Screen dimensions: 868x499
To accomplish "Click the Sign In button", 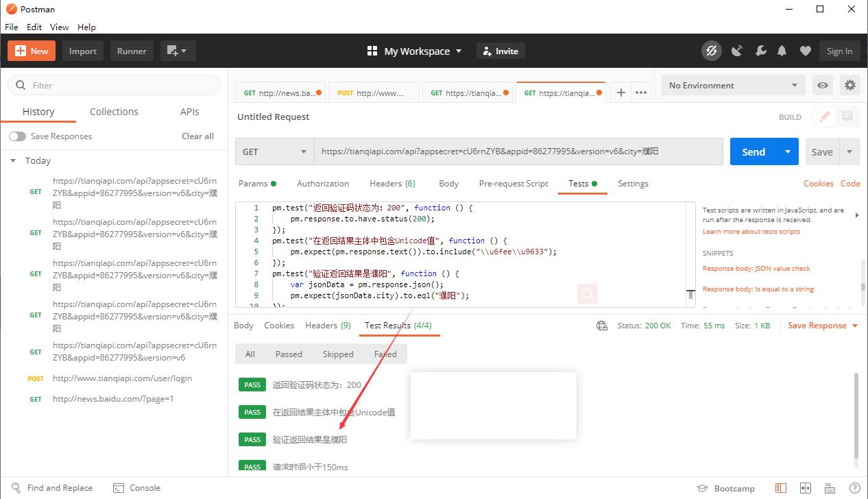I will pos(839,51).
